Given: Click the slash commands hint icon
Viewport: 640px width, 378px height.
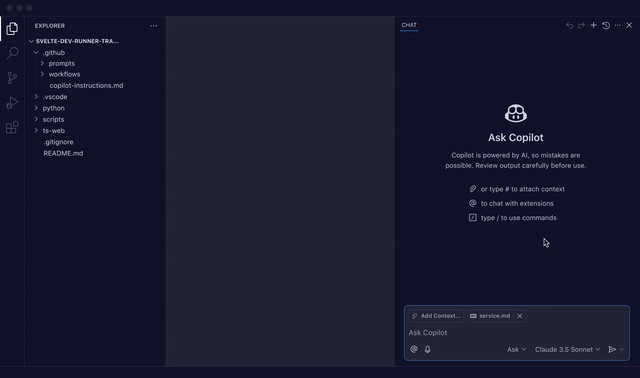Looking at the screenshot, I should 473,218.
